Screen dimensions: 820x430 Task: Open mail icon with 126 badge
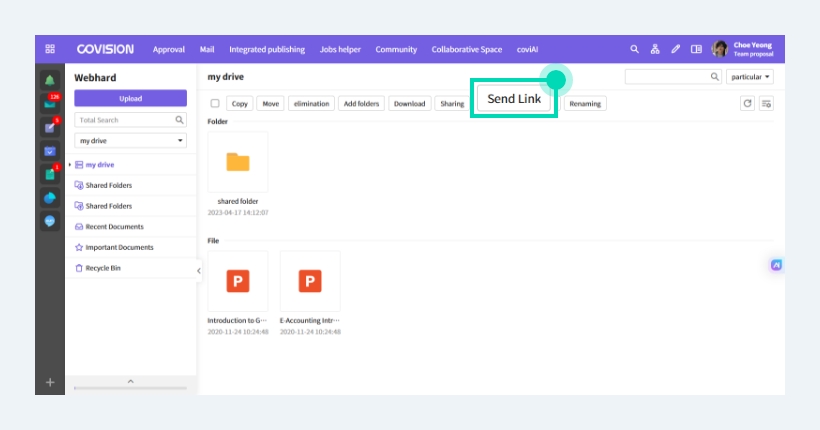pos(51,103)
